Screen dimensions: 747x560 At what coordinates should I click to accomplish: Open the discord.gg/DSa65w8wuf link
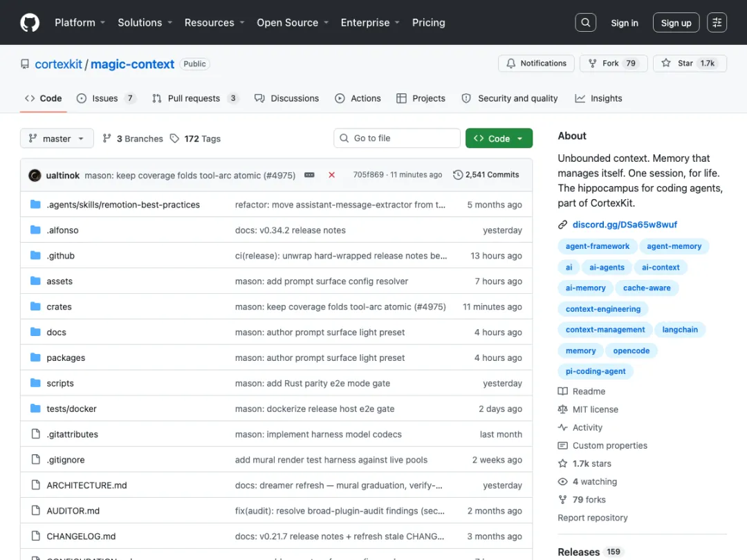click(625, 225)
